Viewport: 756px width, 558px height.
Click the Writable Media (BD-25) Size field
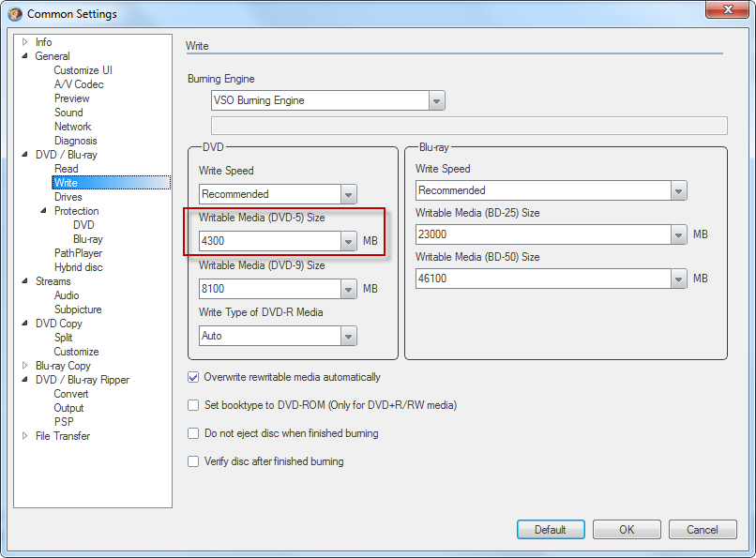(x=544, y=234)
